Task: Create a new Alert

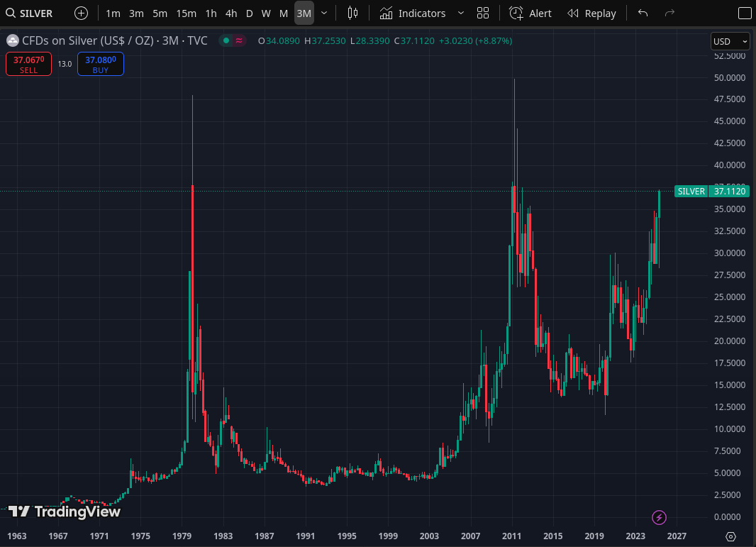Action: coord(530,13)
